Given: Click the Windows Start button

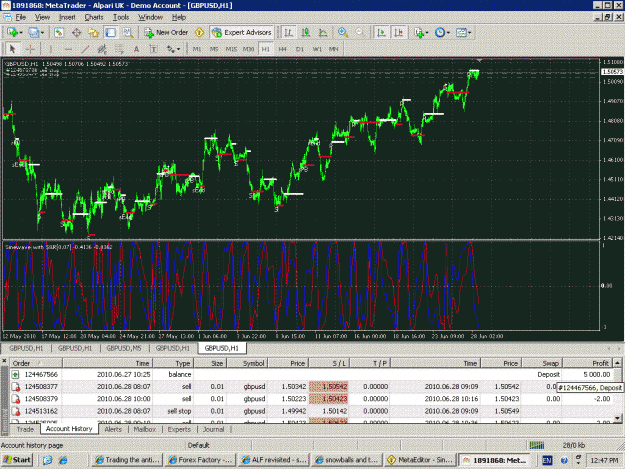Looking at the screenshot, I should [x=17, y=460].
